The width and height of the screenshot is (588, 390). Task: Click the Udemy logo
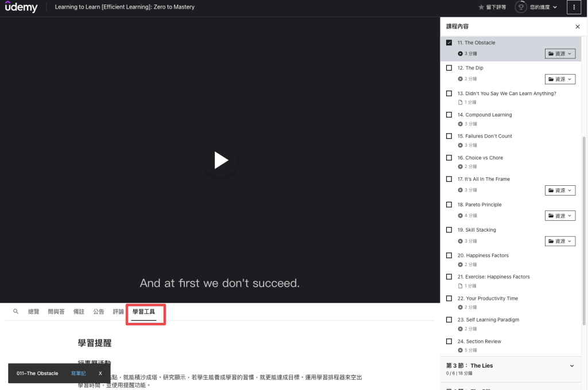pos(21,7)
